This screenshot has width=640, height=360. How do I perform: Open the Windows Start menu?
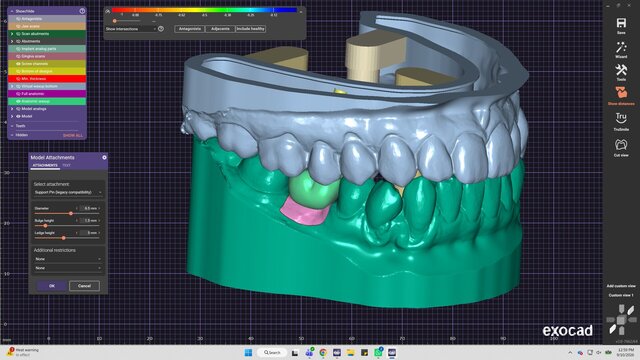pyautogui.click(x=248, y=352)
